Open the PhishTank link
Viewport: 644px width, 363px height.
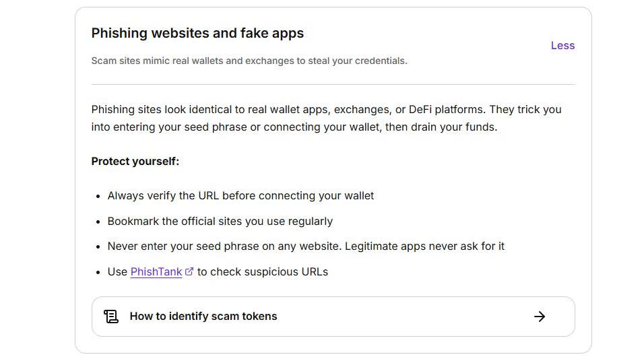[x=156, y=272]
